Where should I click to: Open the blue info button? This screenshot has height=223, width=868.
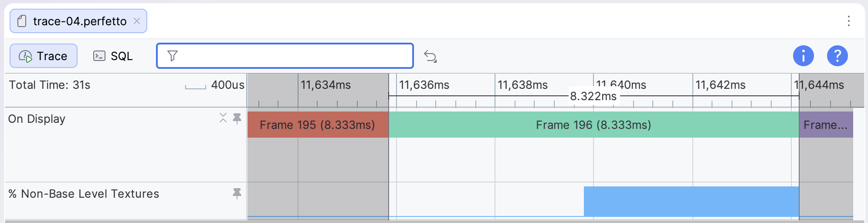click(x=803, y=56)
